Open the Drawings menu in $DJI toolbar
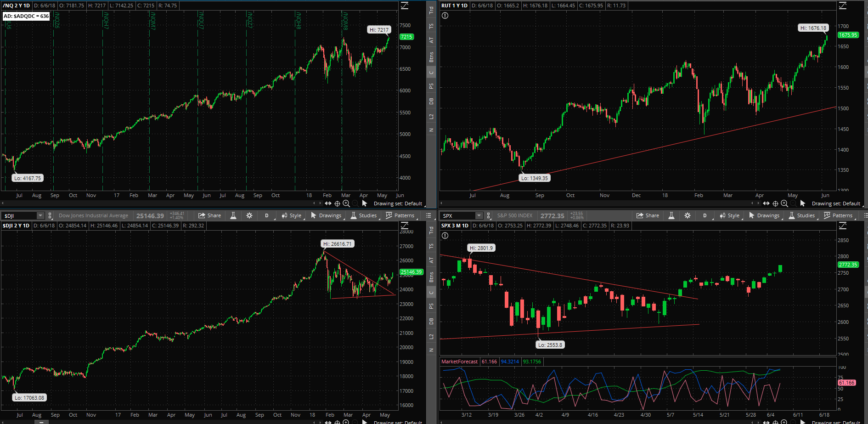Viewport: 868px width, 424px height. tap(326, 215)
